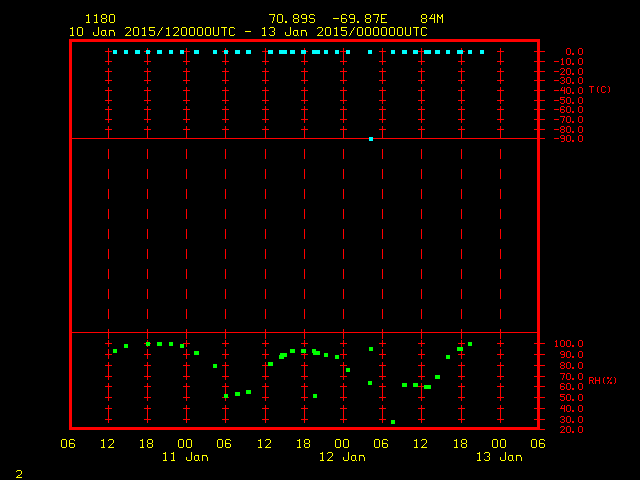
Task: Click the "00" hour label above "12 Jan"
Action: tap(342, 444)
